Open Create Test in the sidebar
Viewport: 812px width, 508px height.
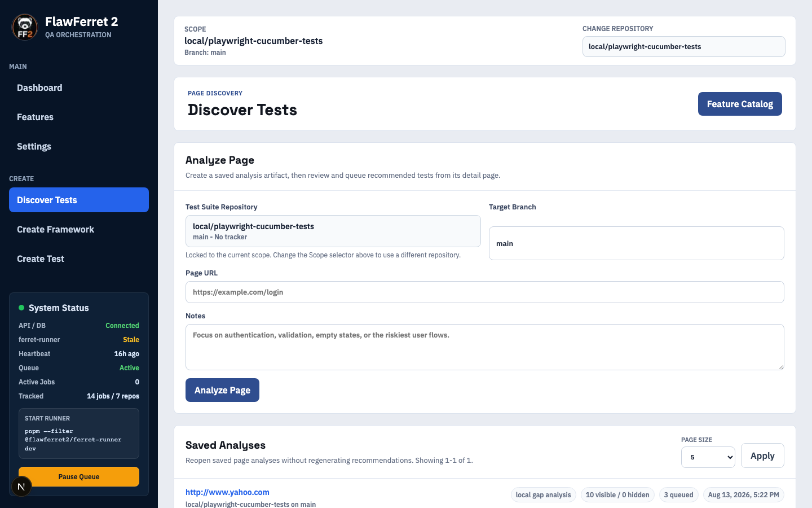tap(79, 259)
